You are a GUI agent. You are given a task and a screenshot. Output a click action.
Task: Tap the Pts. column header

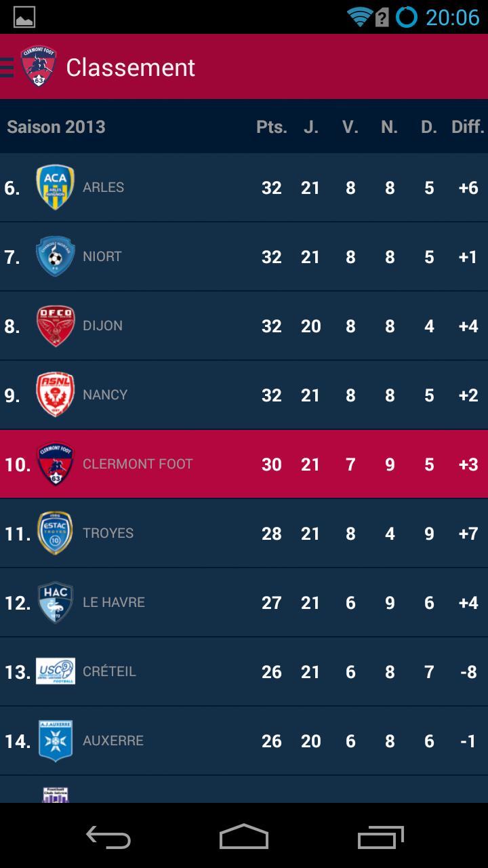tap(271, 127)
